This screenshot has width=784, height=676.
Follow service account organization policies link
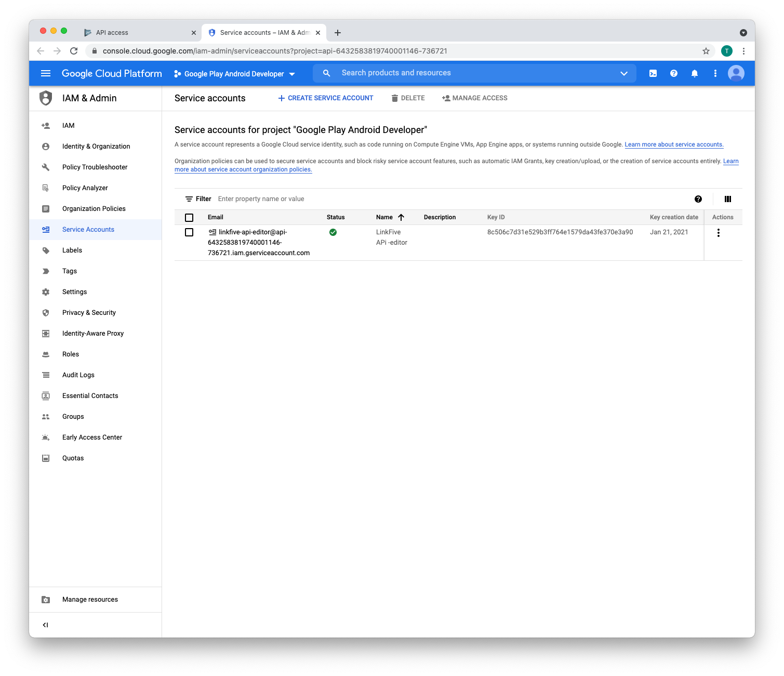[x=243, y=169]
